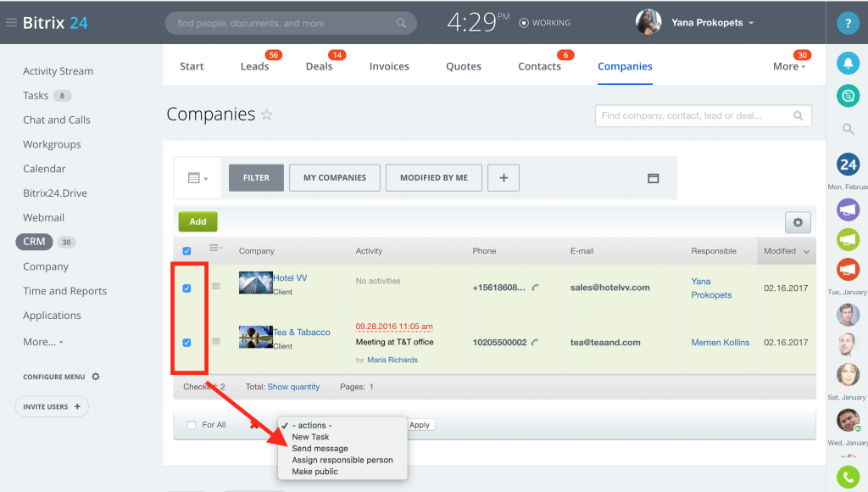Apply the MY COMPANIES filter
Screen dimensions: 868x492
(x=335, y=178)
